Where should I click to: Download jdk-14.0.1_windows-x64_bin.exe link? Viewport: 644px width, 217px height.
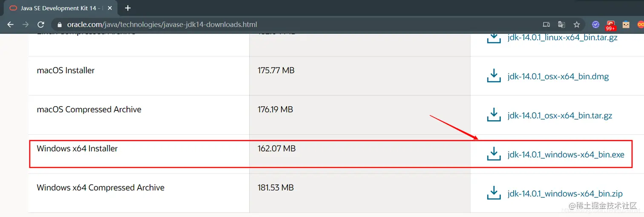point(566,154)
